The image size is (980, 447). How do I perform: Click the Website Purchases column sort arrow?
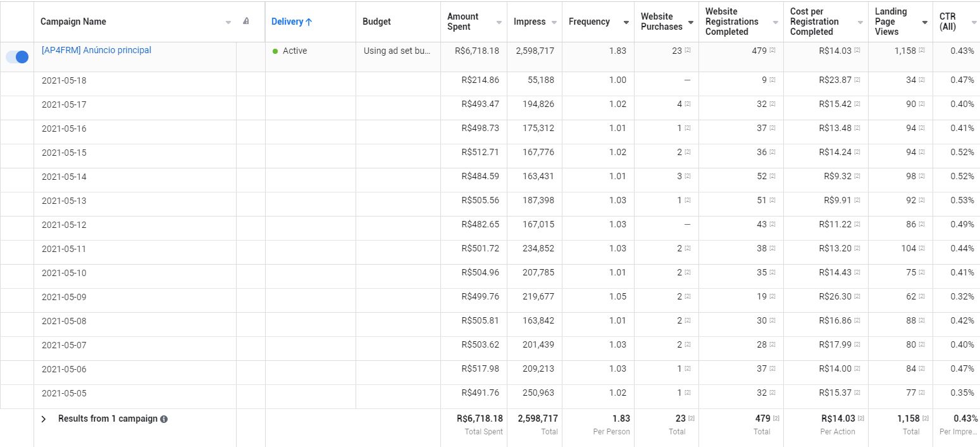(x=690, y=22)
